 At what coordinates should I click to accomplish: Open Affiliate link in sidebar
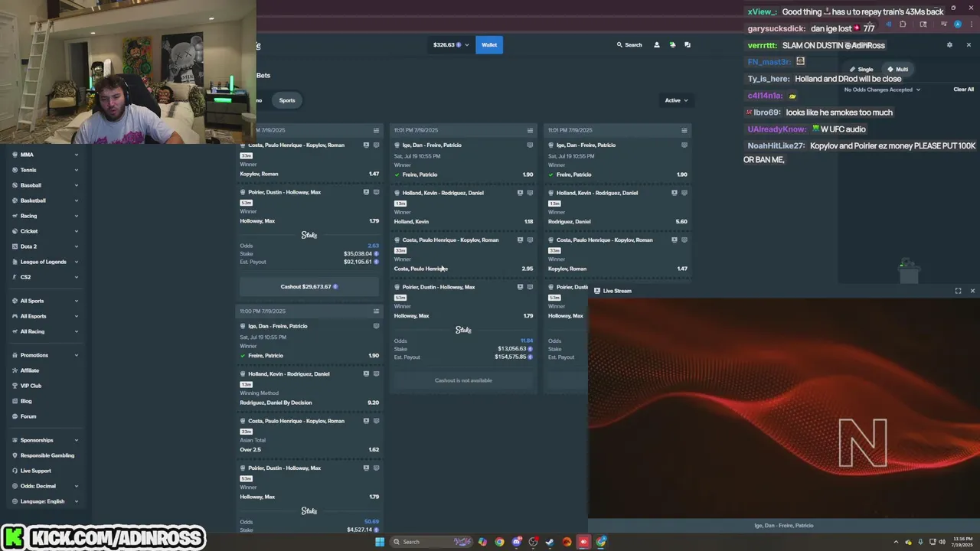[29, 370]
